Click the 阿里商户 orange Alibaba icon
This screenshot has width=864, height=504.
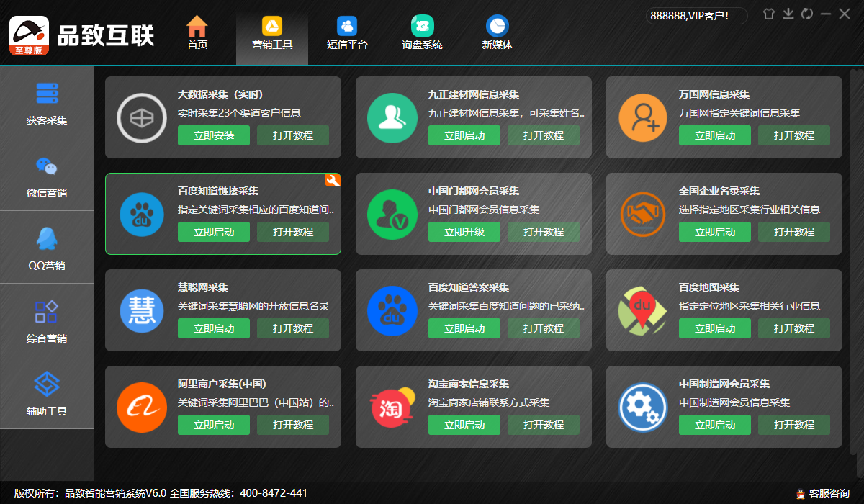(141, 406)
